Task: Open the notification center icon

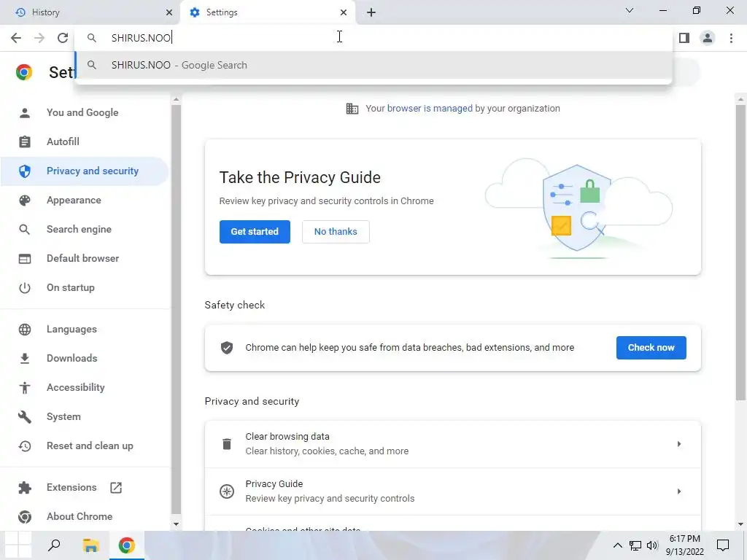Action: click(x=723, y=545)
